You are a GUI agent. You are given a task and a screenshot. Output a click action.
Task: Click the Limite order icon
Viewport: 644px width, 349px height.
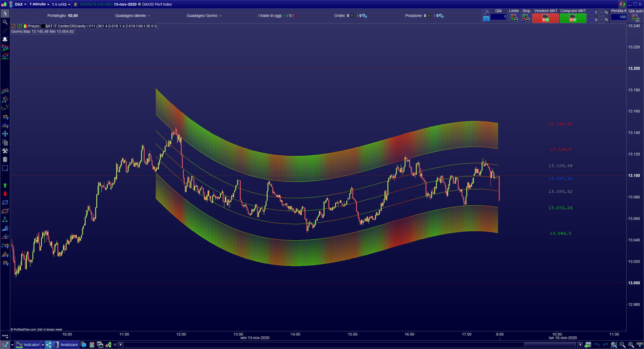click(514, 18)
